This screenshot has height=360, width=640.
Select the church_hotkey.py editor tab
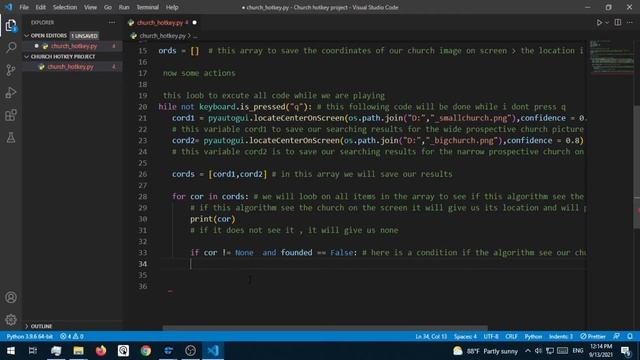coord(160,22)
